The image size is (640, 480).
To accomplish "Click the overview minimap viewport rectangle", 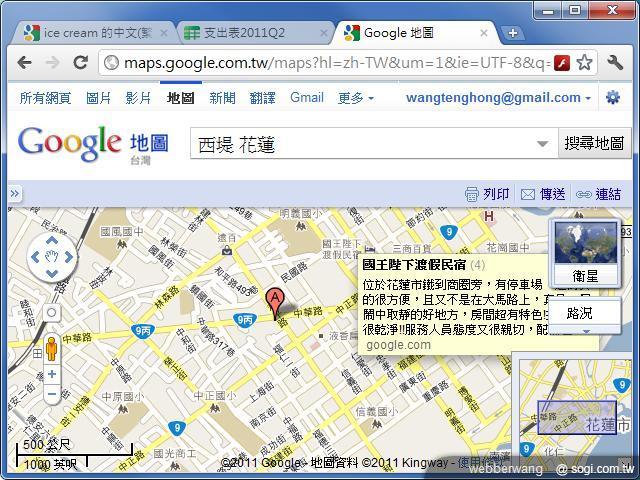I will pos(577,417).
